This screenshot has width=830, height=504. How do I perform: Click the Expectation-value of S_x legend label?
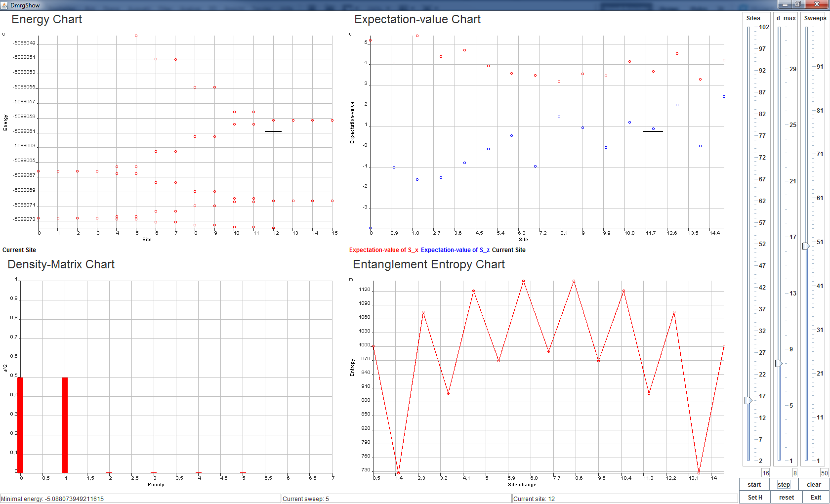(384, 250)
